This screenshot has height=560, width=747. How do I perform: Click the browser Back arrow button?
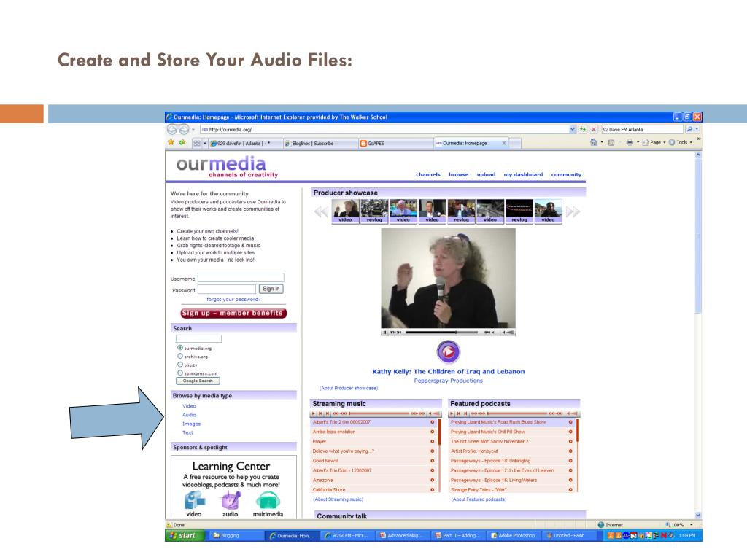pos(172,129)
